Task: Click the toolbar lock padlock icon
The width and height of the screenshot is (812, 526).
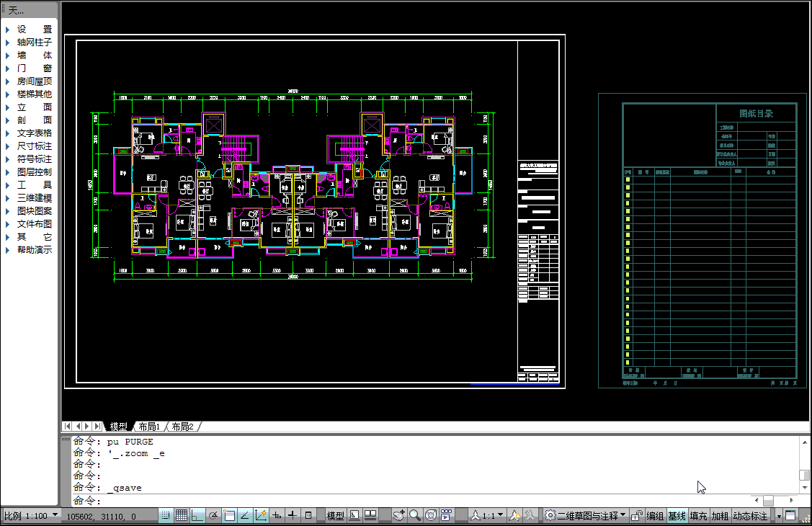Action: coord(637,515)
